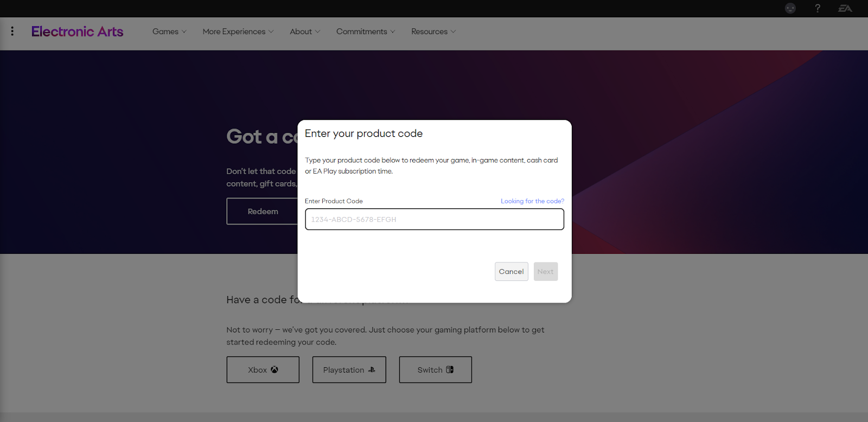Image resolution: width=868 pixels, height=422 pixels.
Task: Open the help question mark icon
Action: (x=818, y=8)
